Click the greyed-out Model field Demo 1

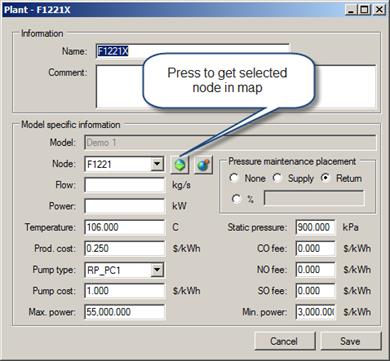pyautogui.click(x=230, y=143)
